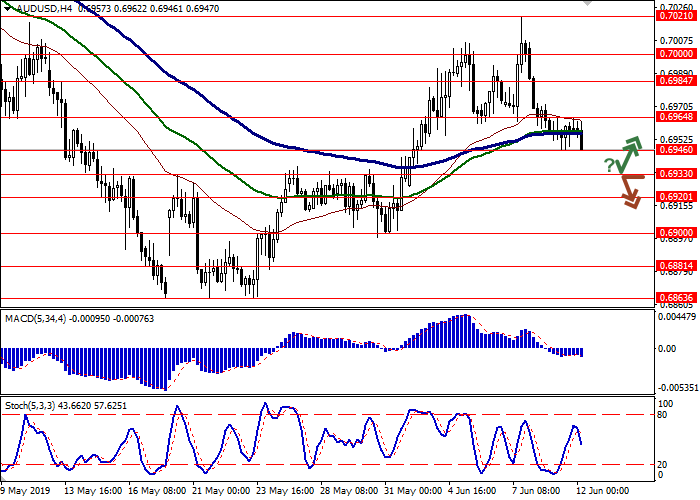Viewport: 700px width, 500px height.
Task: Select the 0.6900 support level label
Action: pos(677,233)
